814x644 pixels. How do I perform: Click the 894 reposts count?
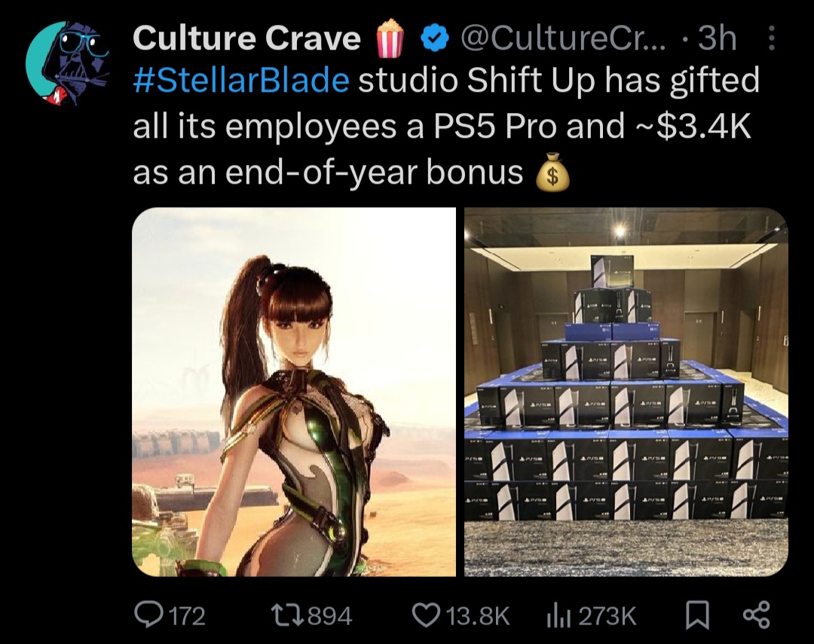coord(330,616)
